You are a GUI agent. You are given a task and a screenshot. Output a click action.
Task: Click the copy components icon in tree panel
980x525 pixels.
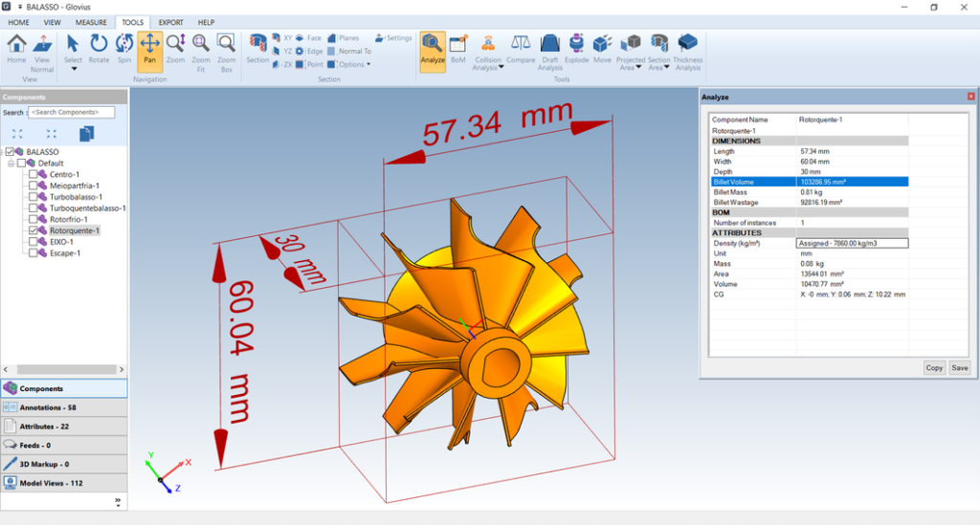86,134
